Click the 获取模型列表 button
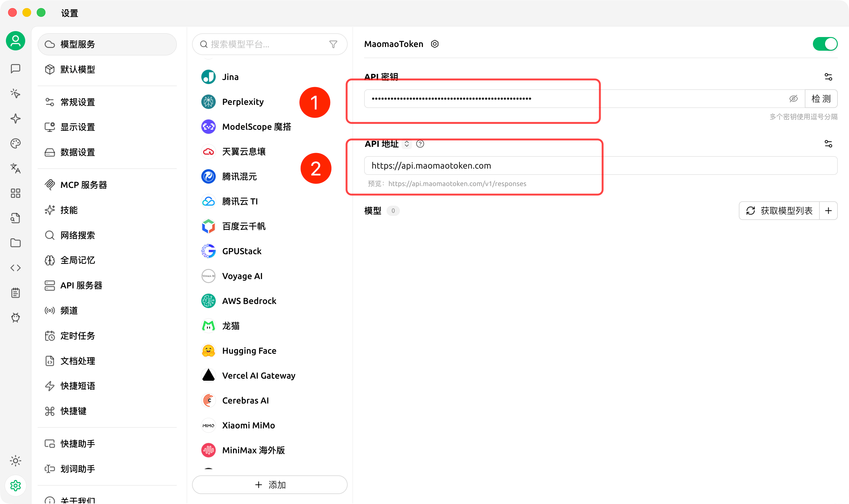This screenshot has width=849, height=504. pos(779,211)
